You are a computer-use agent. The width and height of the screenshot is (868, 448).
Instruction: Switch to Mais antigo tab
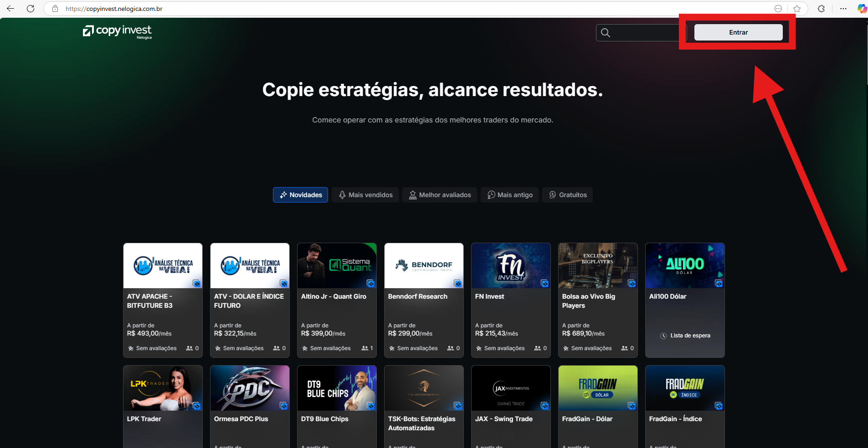pyautogui.click(x=510, y=195)
